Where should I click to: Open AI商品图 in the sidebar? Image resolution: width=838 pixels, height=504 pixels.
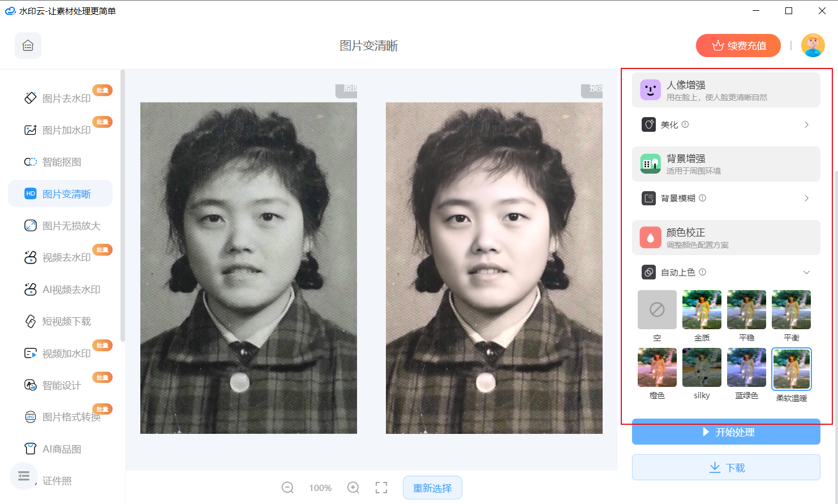pos(60,449)
